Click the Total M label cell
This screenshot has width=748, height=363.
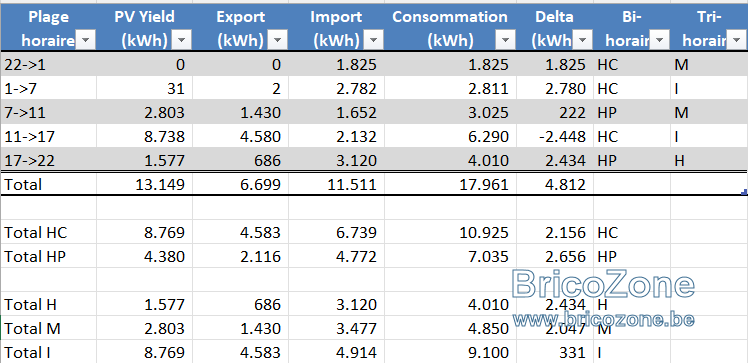tap(49, 328)
